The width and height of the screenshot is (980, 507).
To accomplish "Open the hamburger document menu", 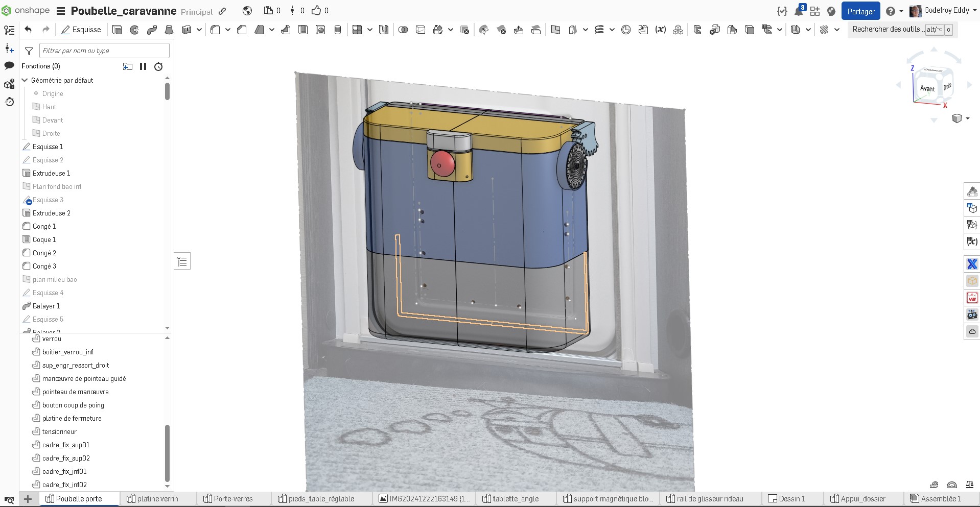I will [60, 11].
